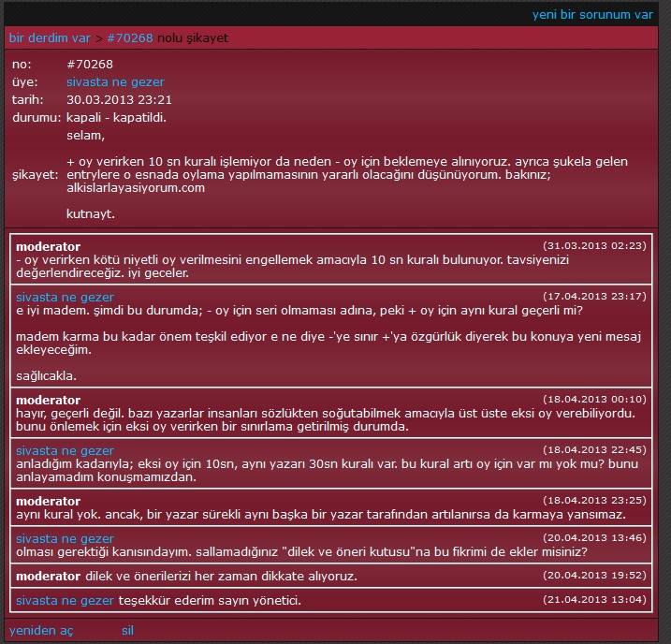The height and width of the screenshot is (644, 671).
Task: Click 'alkislarlayasiyorum.com' in the complaint text
Action: (136, 188)
